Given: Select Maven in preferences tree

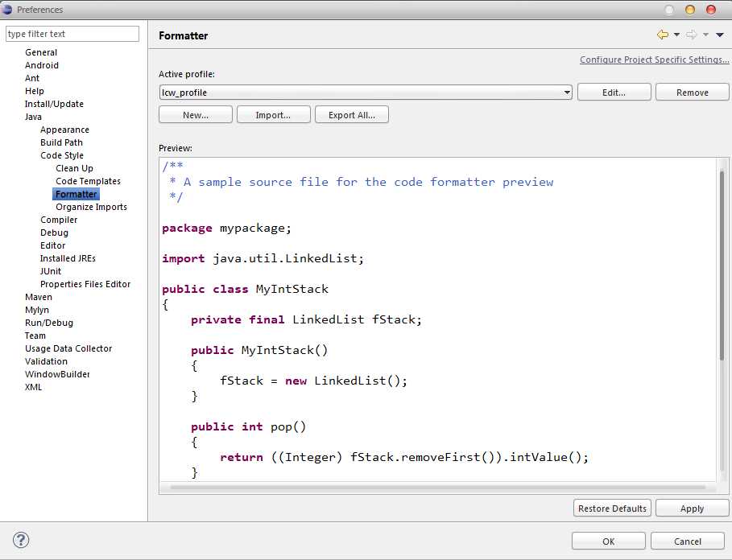Looking at the screenshot, I should (x=39, y=297).
